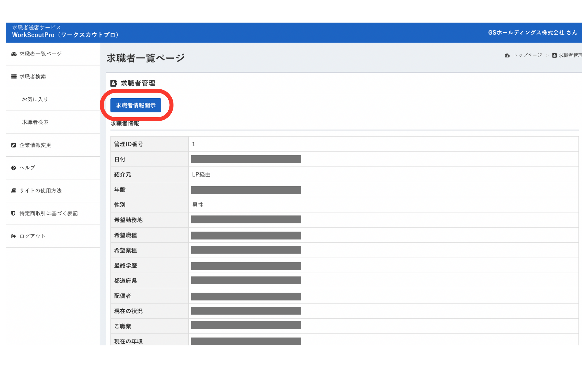Click the question mark icon for ヘルプ
The height and width of the screenshot is (368, 588).
click(13, 168)
